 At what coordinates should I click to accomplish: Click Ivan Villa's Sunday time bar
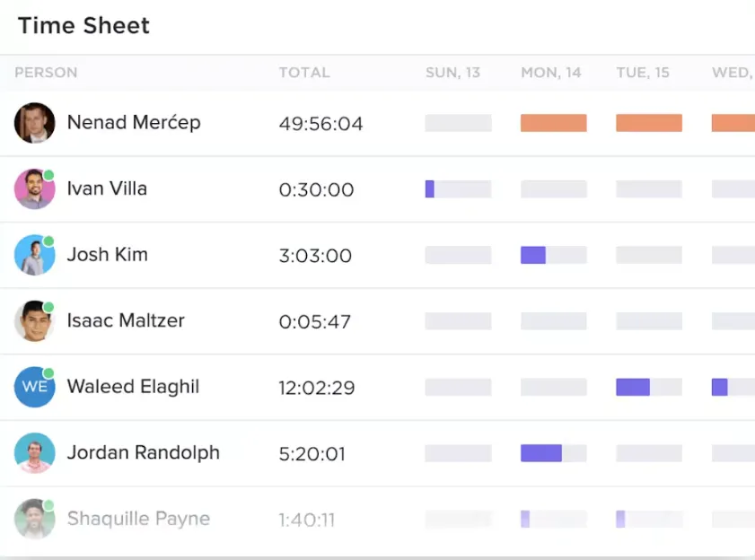coord(459,188)
